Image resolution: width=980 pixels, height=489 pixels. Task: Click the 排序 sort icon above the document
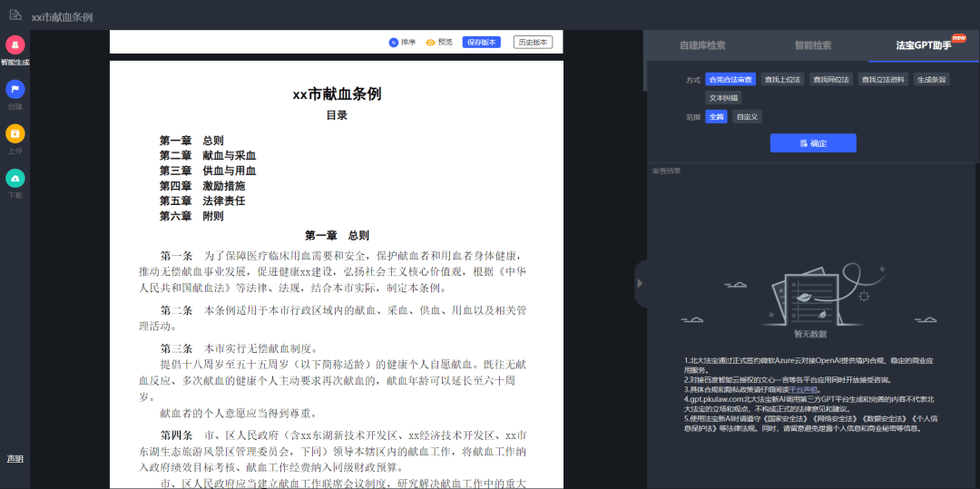[394, 42]
